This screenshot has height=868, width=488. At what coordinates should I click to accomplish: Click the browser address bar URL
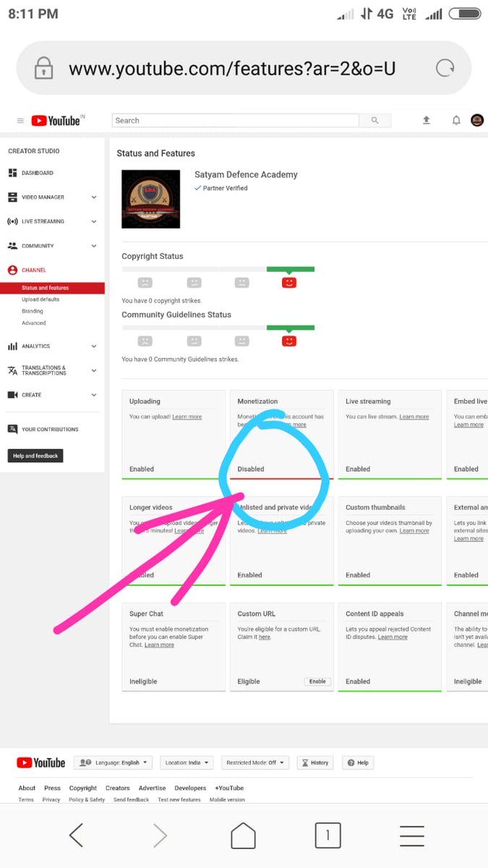point(232,69)
